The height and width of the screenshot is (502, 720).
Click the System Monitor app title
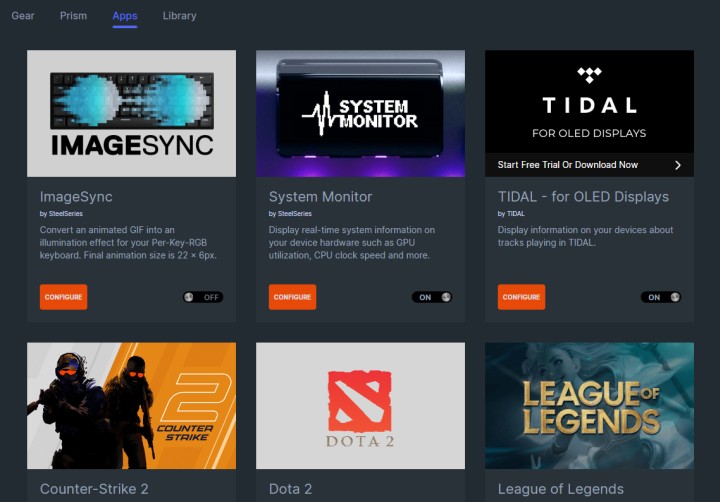point(320,197)
